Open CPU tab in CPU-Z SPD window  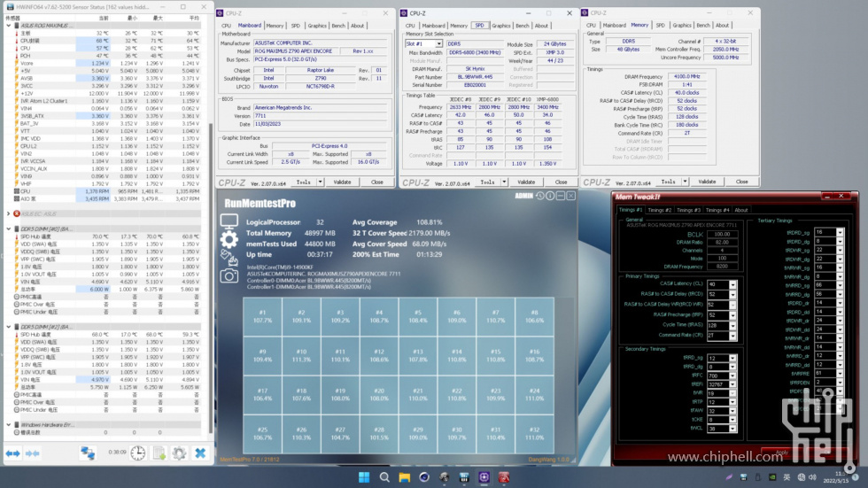coord(410,26)
